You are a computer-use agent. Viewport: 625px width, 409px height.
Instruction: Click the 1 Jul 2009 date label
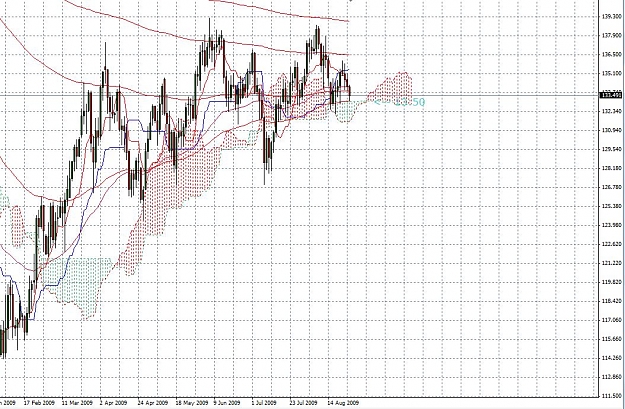coord(265,403)
